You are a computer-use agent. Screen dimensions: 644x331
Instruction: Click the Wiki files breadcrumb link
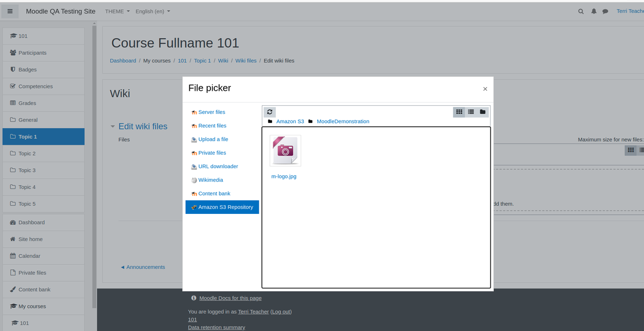click(246, 61)
